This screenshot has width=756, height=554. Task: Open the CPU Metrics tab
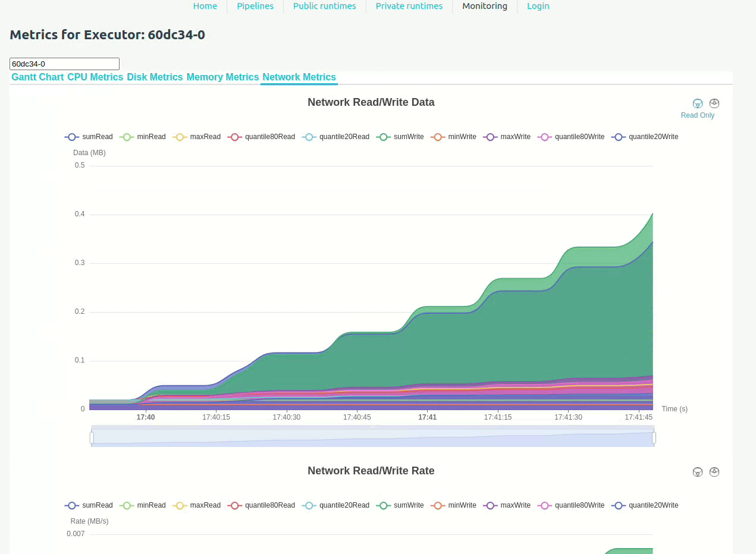95,77
